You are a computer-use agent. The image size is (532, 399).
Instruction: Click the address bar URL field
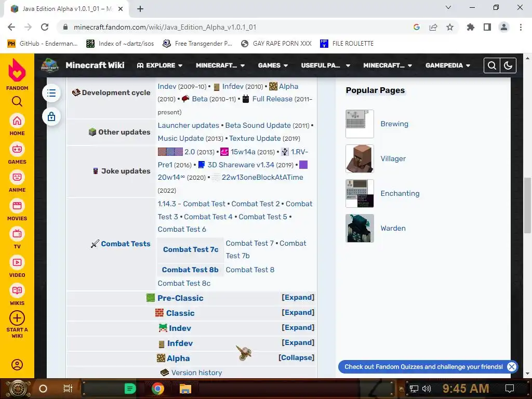234,27
